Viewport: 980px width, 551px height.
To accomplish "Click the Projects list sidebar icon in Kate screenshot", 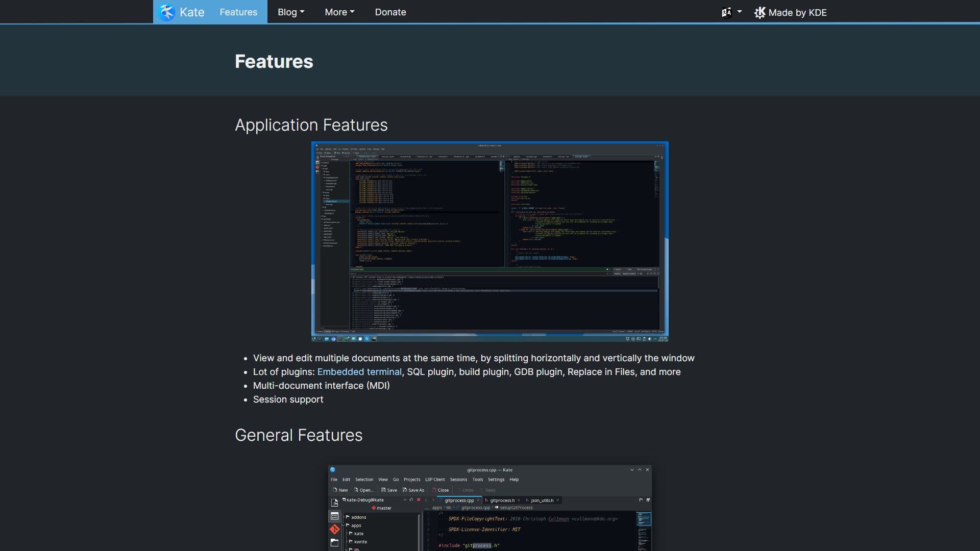I will [334, 516].
